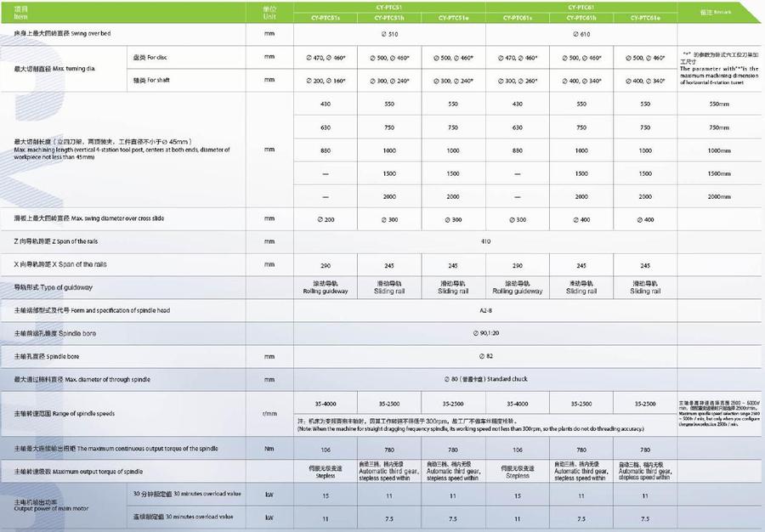This screenshot has height=532, width=765.
Task: Click the 'A2-8' spindle head value
Action: (x=485, y=311)
